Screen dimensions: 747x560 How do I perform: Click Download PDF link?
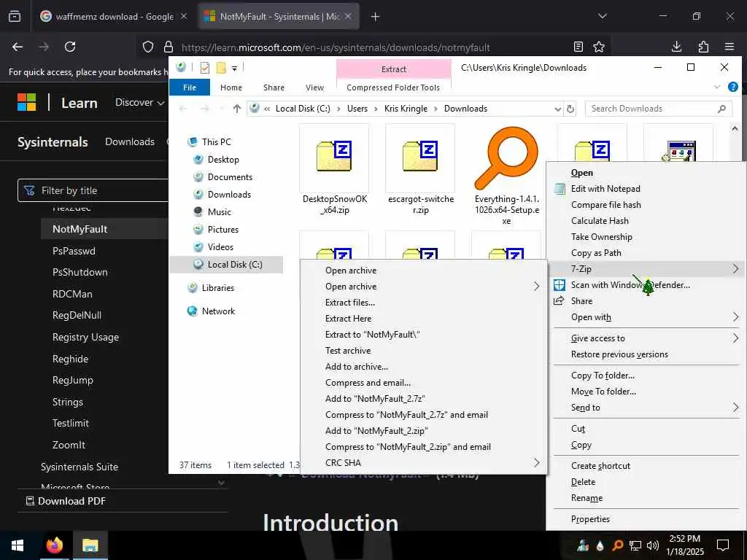point(66,501)
